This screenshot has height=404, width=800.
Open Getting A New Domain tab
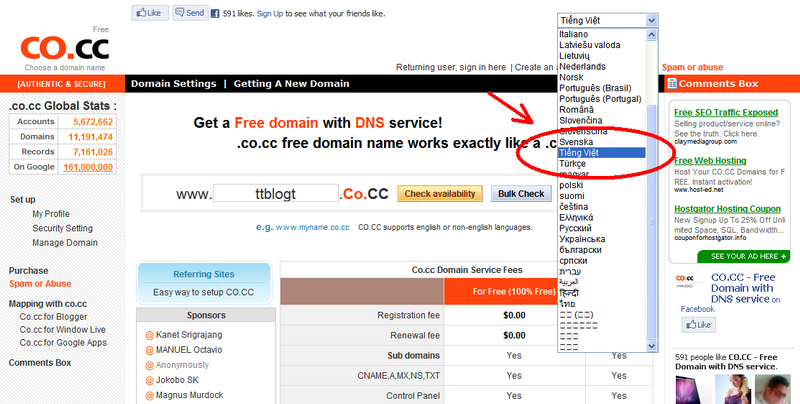click(291, 84)
